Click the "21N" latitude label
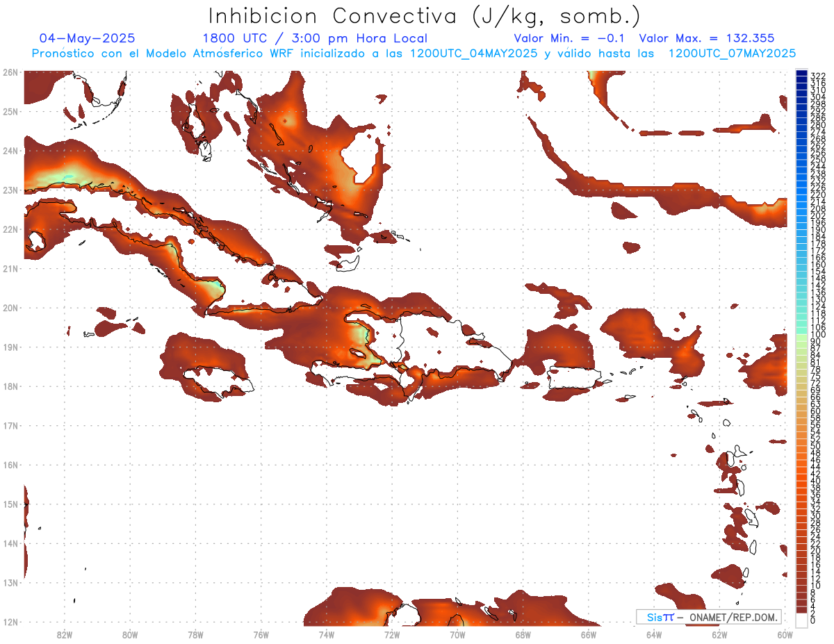The image size is (834, 644). (10, 268)
